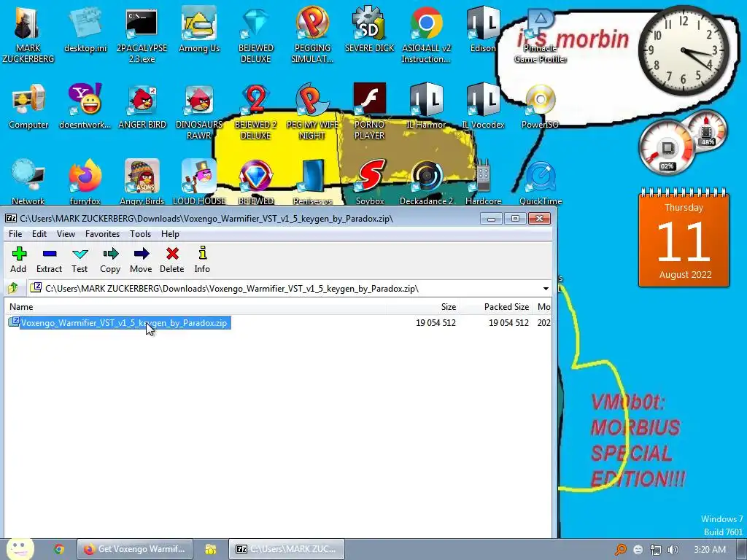The height and width of the screenshot is (560, 747).
Task: Select Soybox desktop shortcut
Action: coord(370,182)
